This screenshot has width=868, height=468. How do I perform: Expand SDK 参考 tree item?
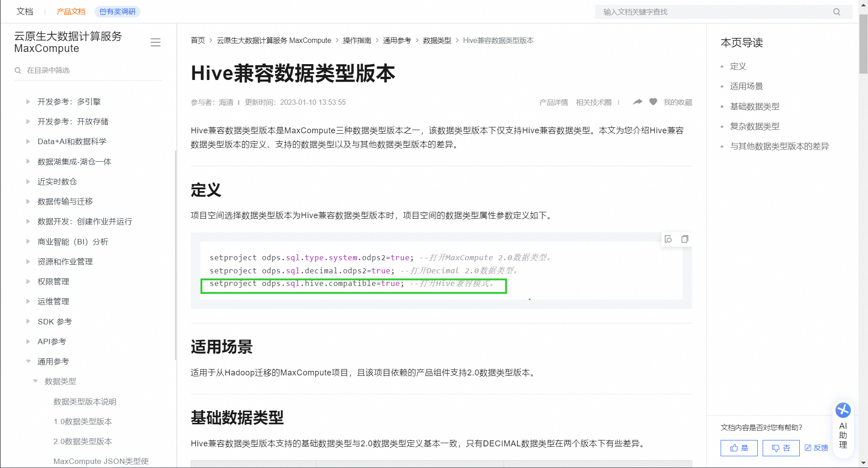point(28,321)
